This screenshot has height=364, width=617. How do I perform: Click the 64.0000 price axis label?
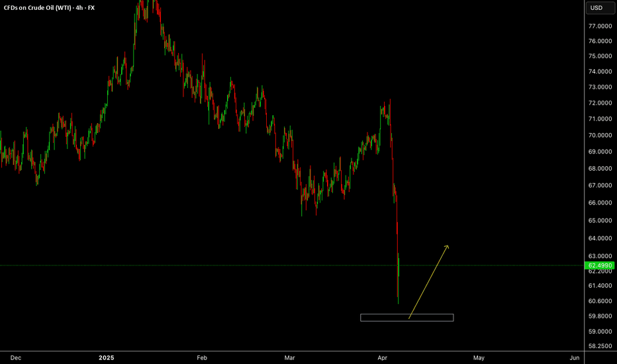(600, 238)
